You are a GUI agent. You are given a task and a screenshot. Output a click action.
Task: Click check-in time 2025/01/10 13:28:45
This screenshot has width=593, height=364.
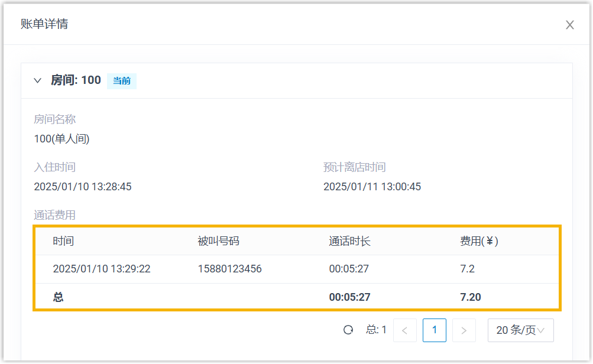83,187
